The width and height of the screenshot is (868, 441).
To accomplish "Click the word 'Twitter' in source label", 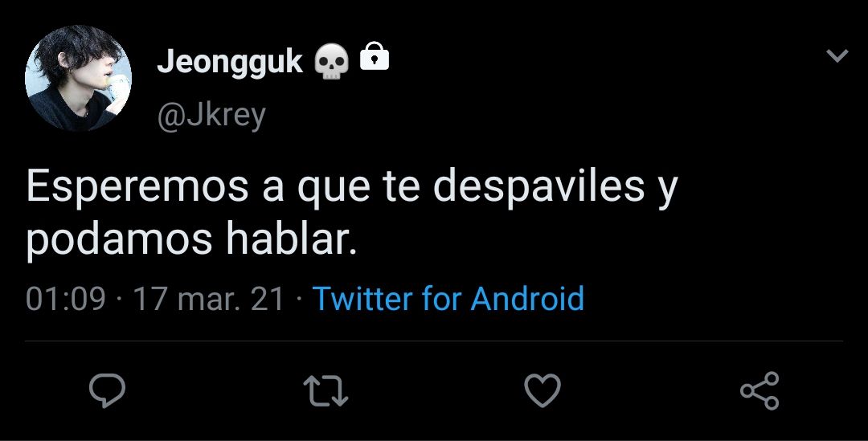I will pos(362,298).
